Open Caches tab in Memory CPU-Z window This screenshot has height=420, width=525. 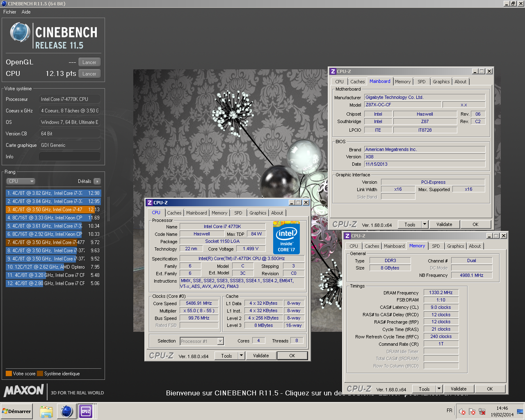click(x=372, y=246)
